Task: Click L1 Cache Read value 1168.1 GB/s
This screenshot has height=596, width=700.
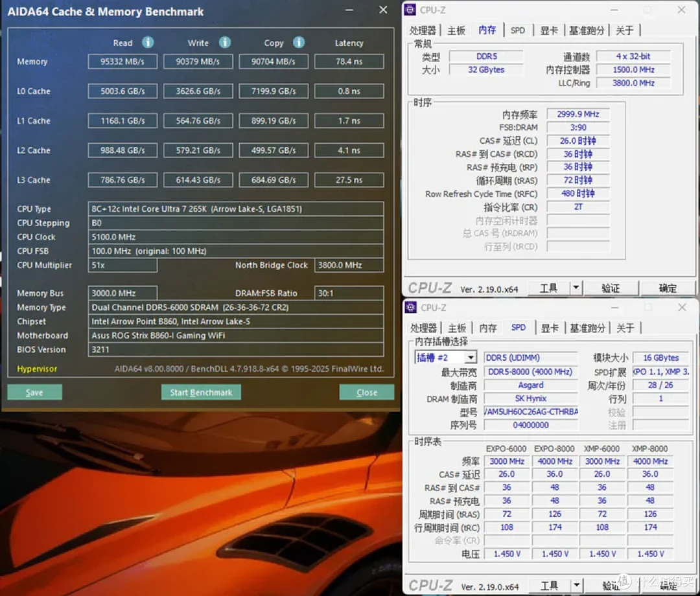Action: 122,120
